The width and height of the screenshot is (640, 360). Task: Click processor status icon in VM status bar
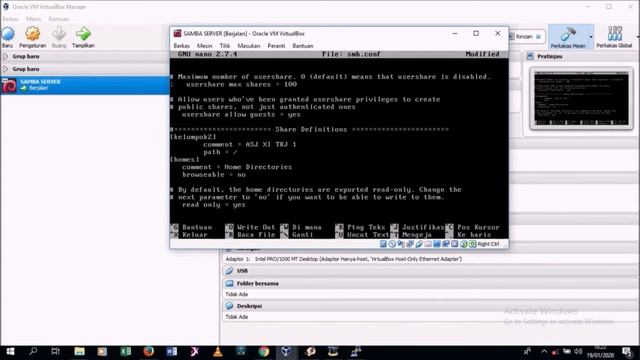click(x=455, y=244)
